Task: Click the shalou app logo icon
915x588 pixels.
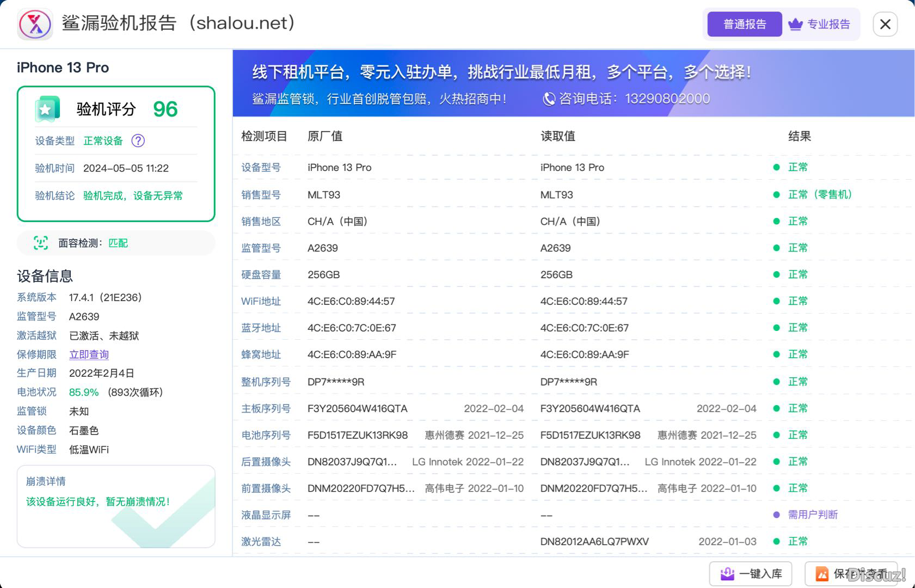Action: 35,24
